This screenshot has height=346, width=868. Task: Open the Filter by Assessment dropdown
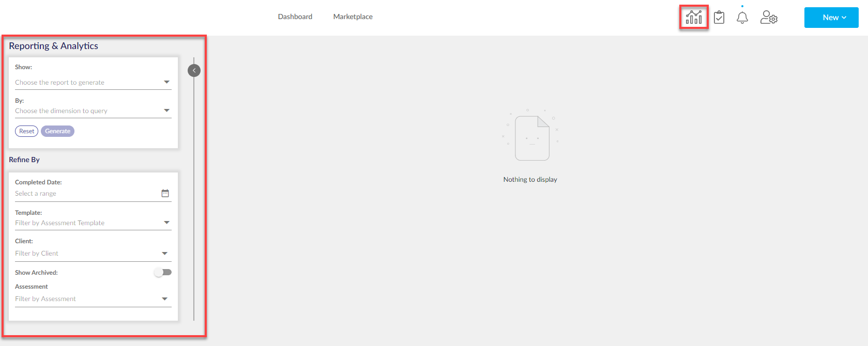point(93,299)
